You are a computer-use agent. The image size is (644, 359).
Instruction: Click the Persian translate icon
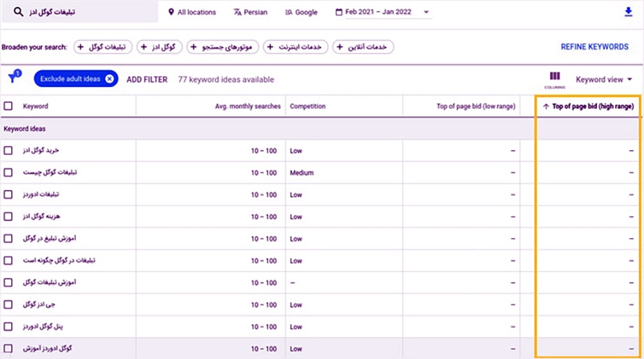click(238, 12)
